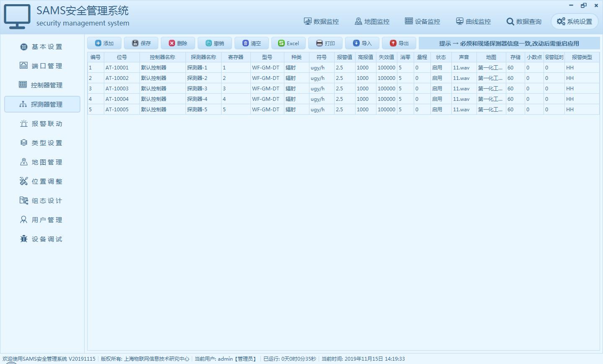Viewport: 603px width, 364px height.
Task: Click the 数据监控 chart monitor icon
Action: [308, 21]
